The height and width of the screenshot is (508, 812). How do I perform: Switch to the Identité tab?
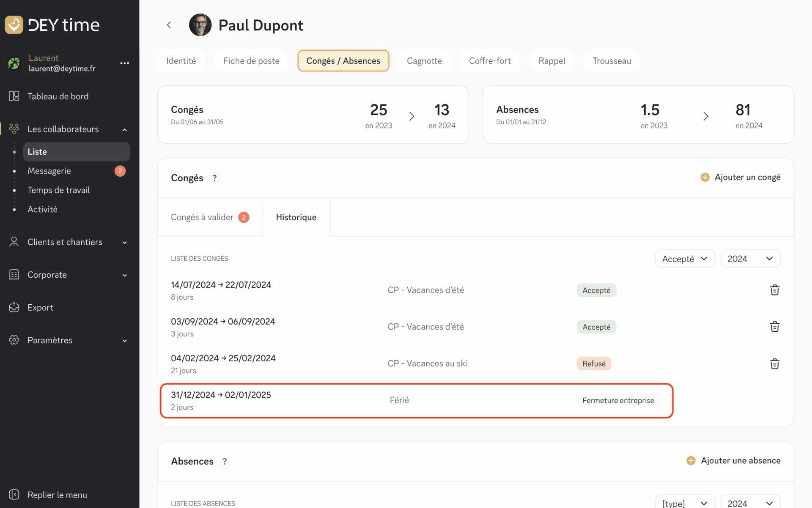click(181, 61)
